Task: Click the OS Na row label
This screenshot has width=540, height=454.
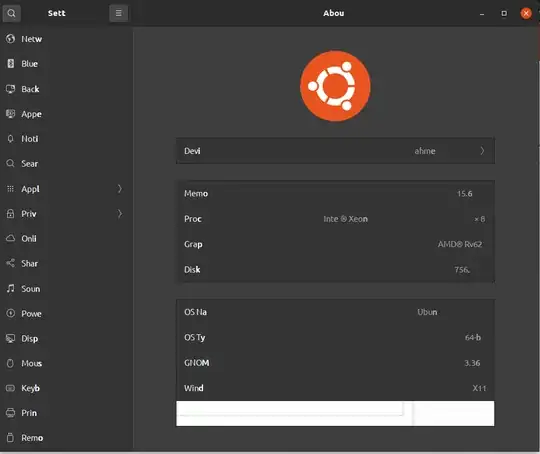Action: tap(195, 312)
